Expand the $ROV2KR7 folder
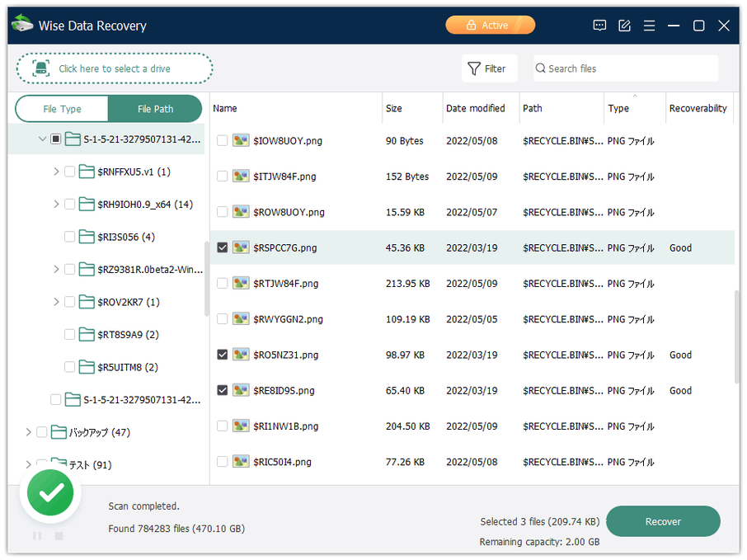 [x=56, y=302]
